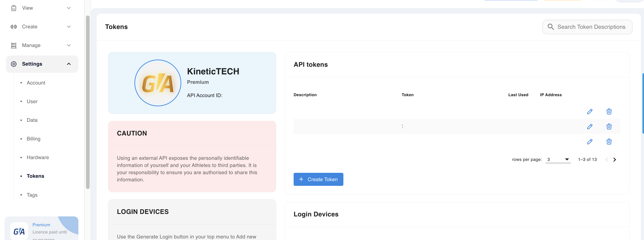Screen dimensions: 644x240
Task: Click the KineticTECH GA logo avatar
Action: click(158, 83)
